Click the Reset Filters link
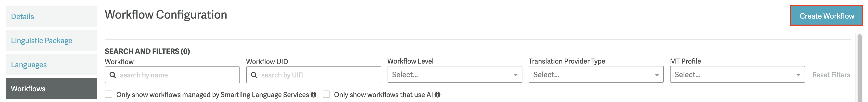Screen dimensions: 868x102 [831, 75]
